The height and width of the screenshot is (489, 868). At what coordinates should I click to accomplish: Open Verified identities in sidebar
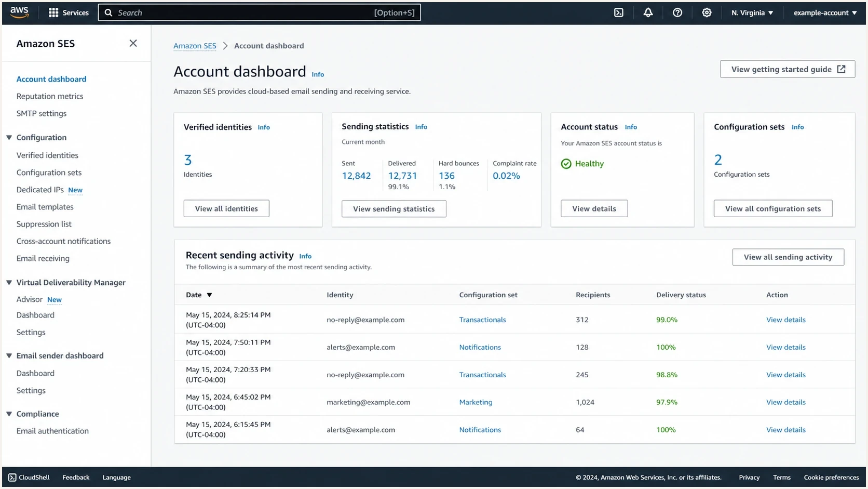coord(47,155)
